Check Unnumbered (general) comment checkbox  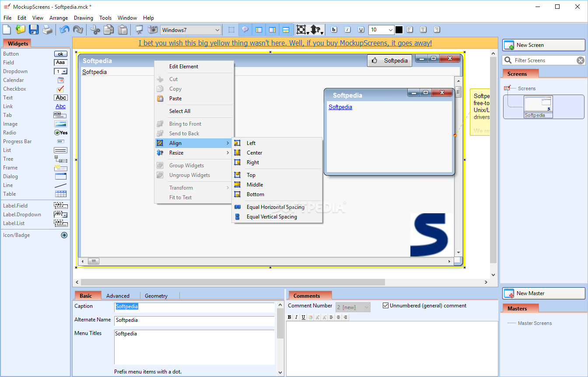[x=385, y=306]
